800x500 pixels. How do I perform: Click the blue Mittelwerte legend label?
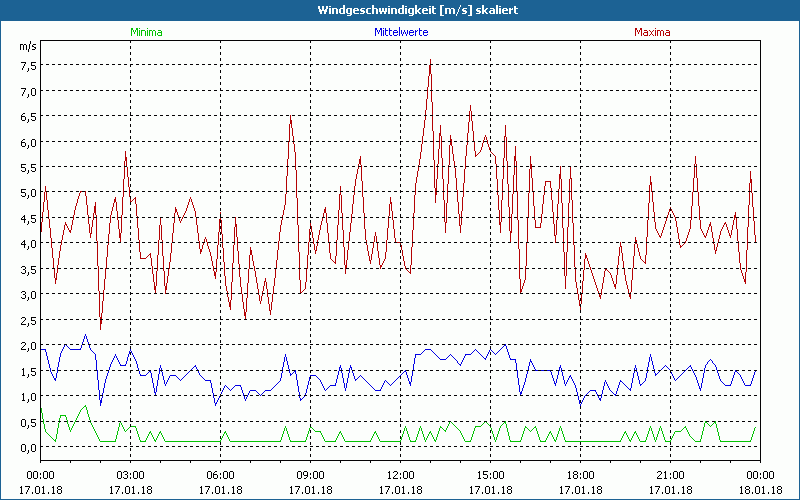click(x=400, y=32)
